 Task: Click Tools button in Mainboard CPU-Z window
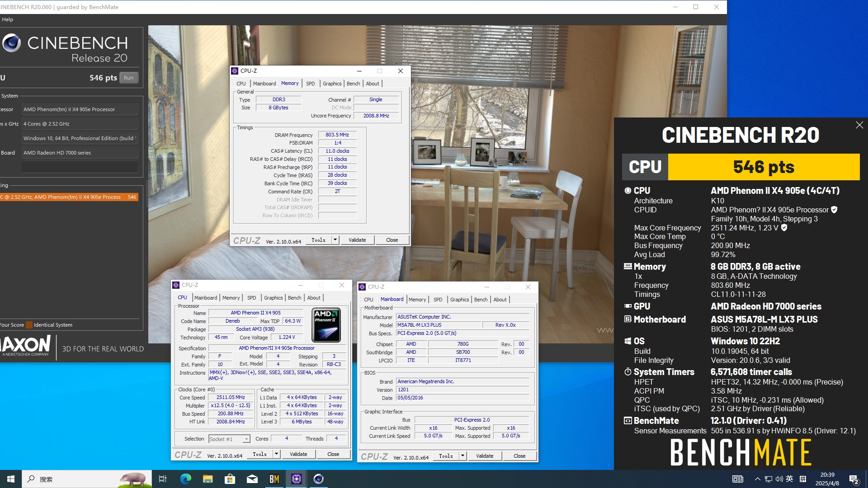click(x=446, y=456)
